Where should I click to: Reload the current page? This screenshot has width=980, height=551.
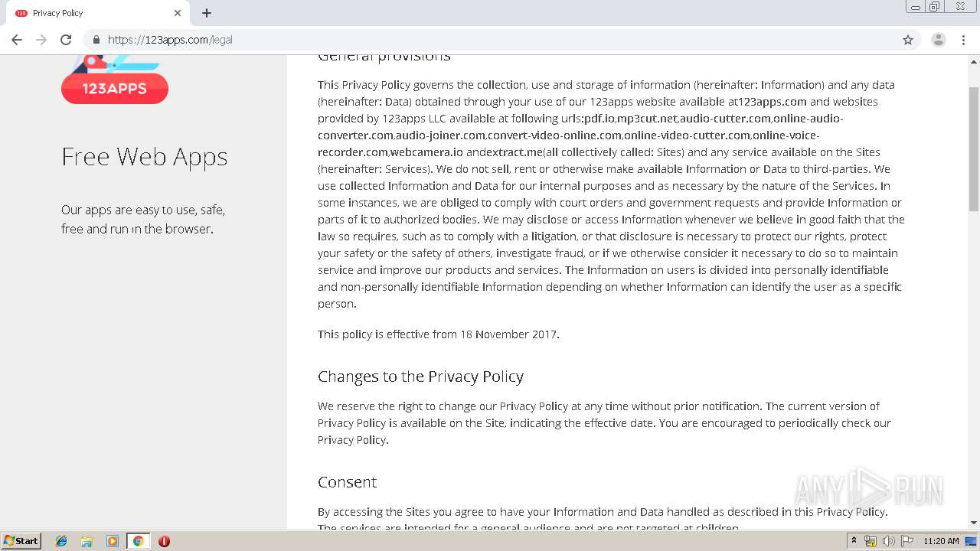tap(66, 40)
